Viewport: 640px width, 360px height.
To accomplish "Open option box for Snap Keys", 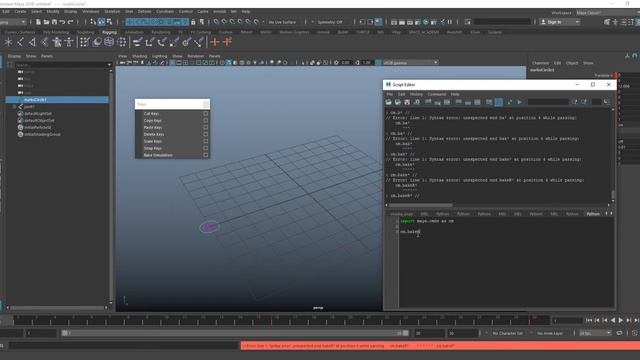I will point(206,148).
